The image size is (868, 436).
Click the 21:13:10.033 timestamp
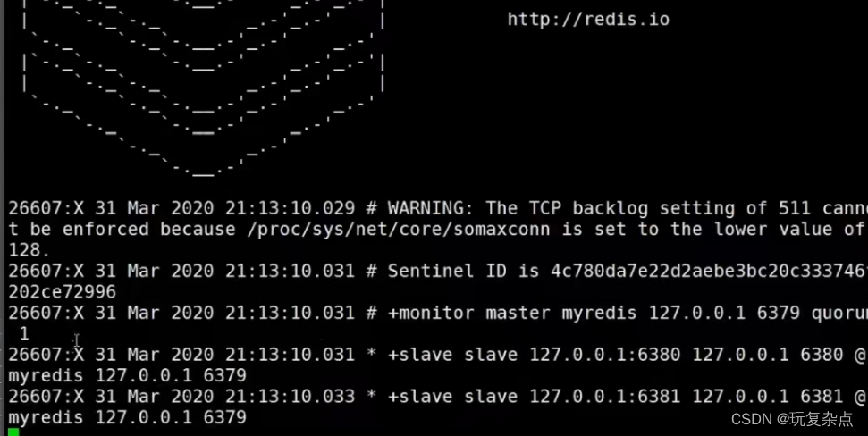[x=290, y=397]
